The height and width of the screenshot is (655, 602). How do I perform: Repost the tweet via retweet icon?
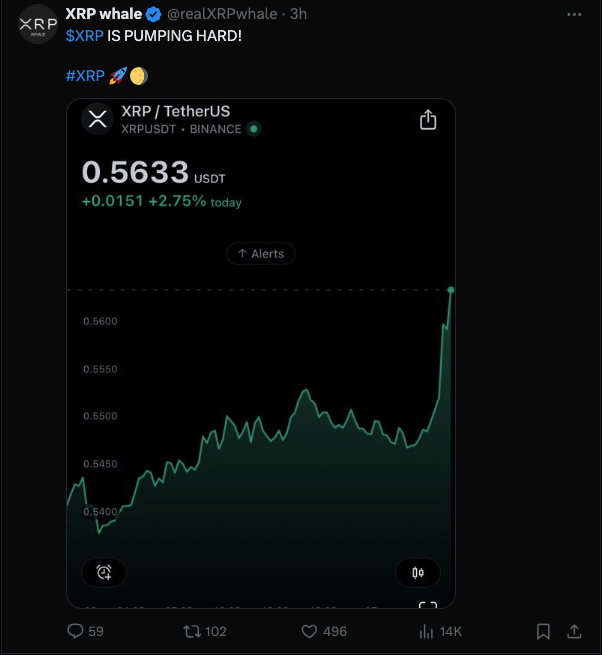[x=192, y=631]
